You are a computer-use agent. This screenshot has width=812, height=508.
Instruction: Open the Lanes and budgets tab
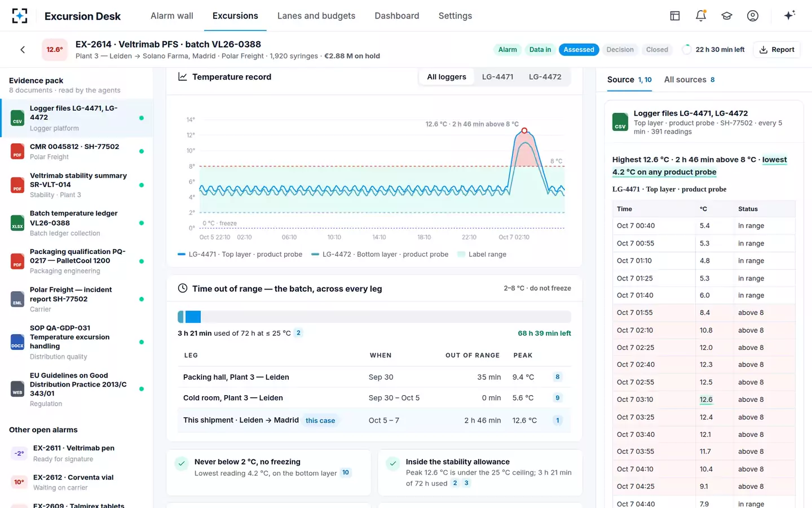316,16
